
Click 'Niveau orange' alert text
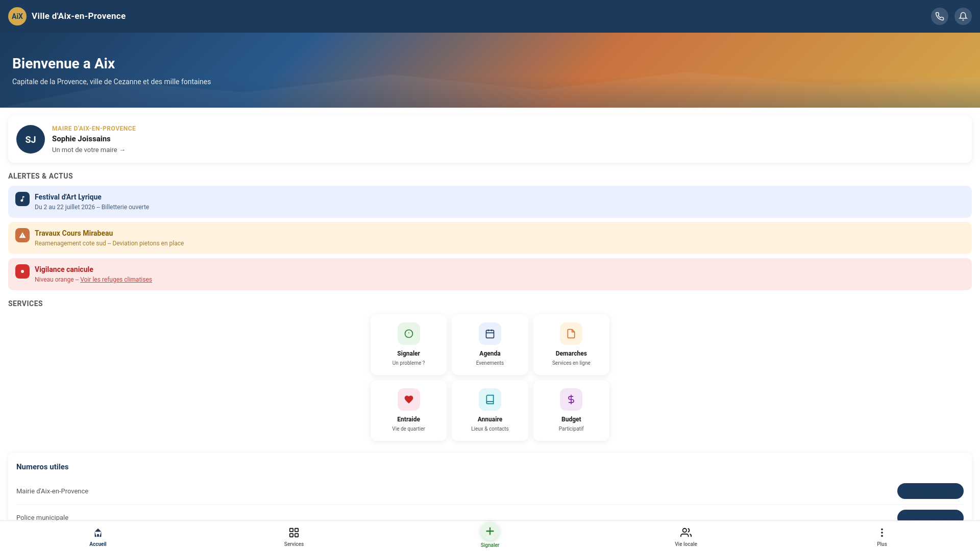[x=54, y=280]
